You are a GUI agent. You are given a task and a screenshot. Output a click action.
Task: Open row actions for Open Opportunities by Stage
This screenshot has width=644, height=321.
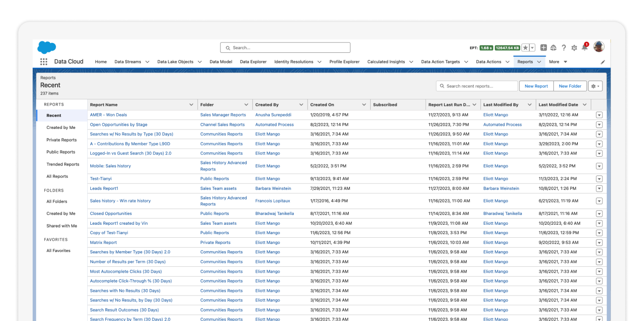point(599,125)
